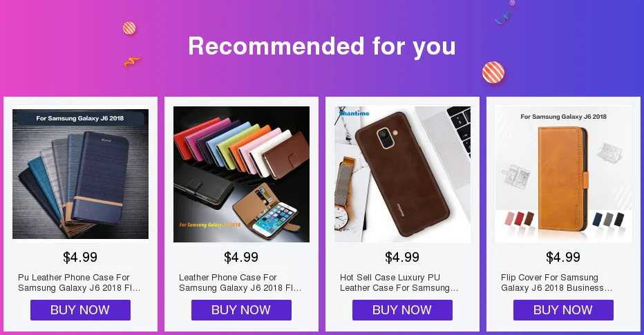Open the Flip Cover For Samsung title link
Viewport: 644px width, 335px height.
tap(556, 283)
